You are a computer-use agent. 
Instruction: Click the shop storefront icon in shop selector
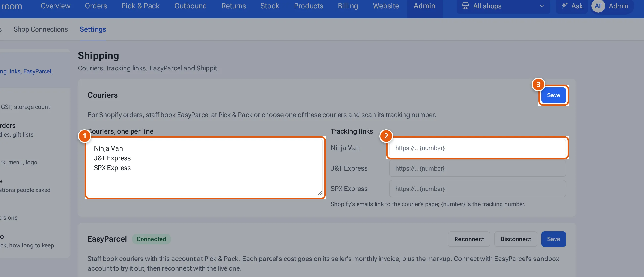point(465,6)
